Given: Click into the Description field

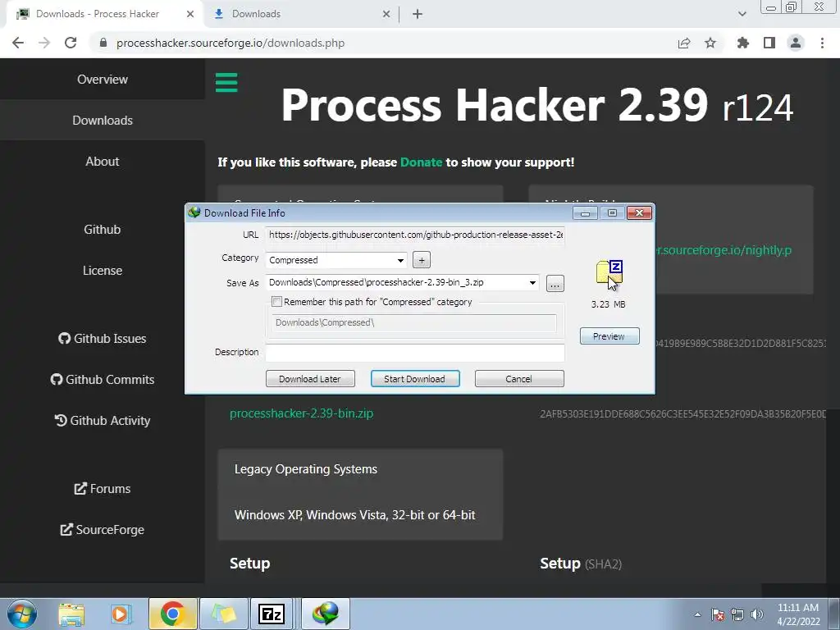Looking at the screenshot, I should tap(415, 353).
